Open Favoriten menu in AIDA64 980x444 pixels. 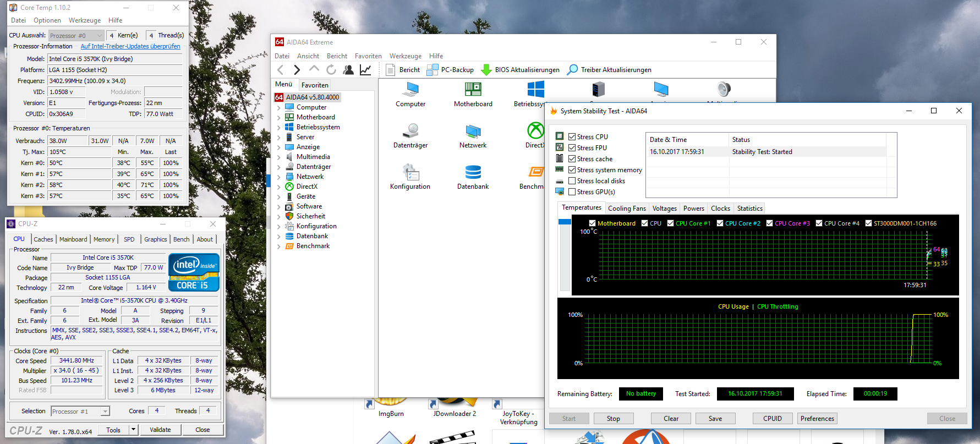coord(368,56)
